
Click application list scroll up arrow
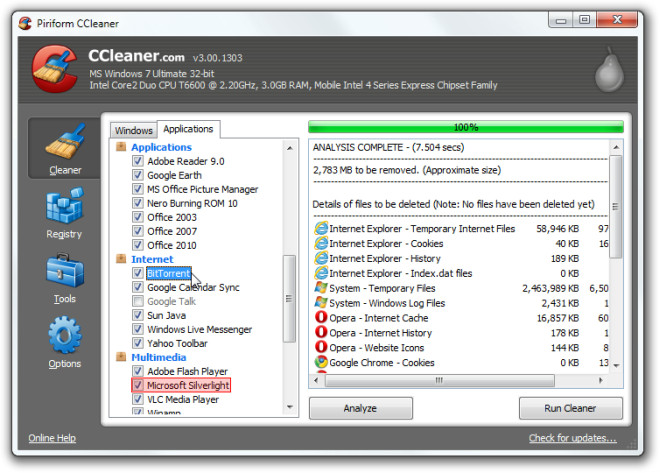(x=290, y=148)
